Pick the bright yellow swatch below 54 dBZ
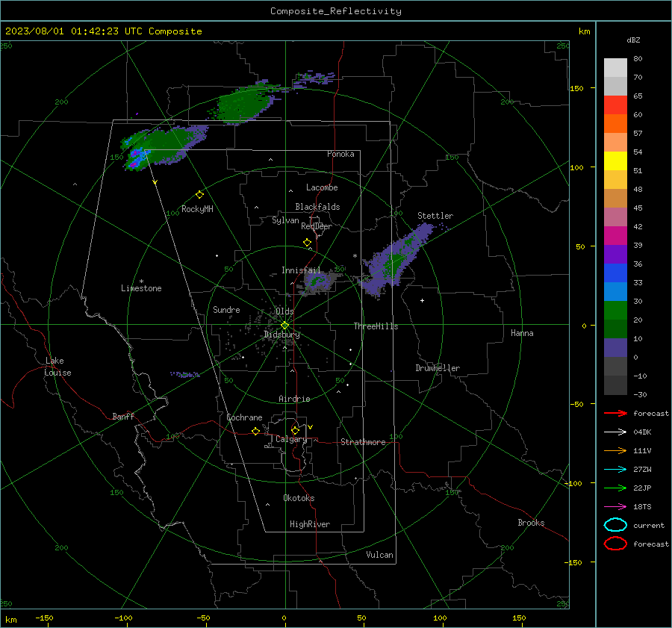This screenshot has height=628, width=672. pos(615,161)
